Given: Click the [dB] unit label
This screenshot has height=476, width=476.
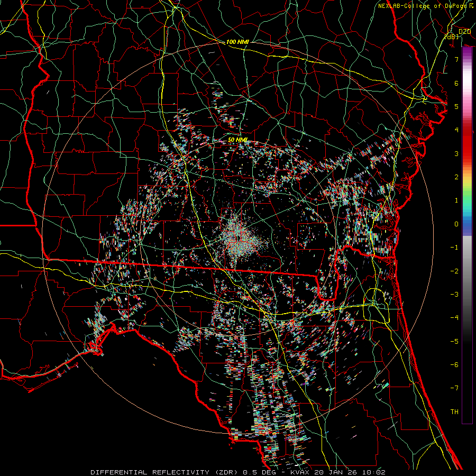Looking at the screenshot, I should pos(452,36).
